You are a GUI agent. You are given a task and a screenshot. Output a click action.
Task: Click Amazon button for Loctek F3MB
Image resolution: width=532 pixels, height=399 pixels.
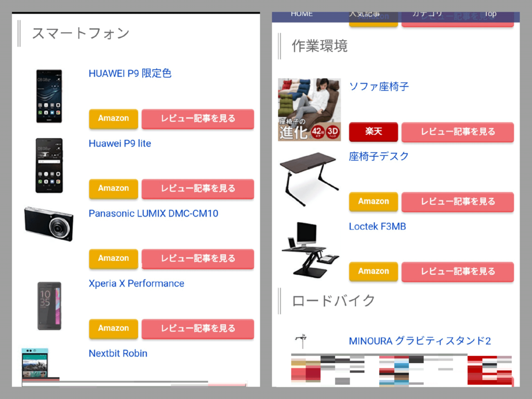coord(373,271)
